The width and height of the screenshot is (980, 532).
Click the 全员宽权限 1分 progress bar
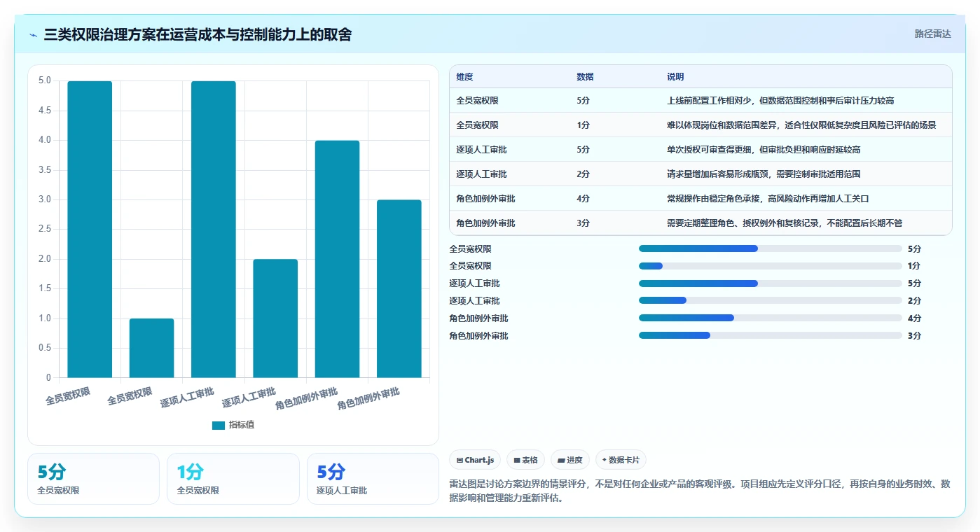click(771, 266)
